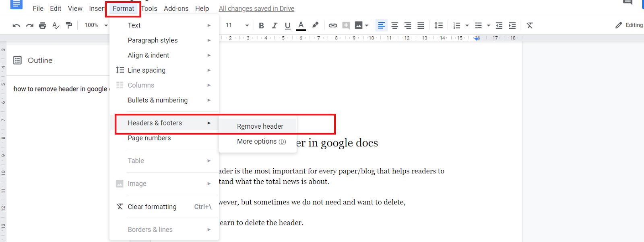Click the Undo arrow icon

tap(17, 25)
